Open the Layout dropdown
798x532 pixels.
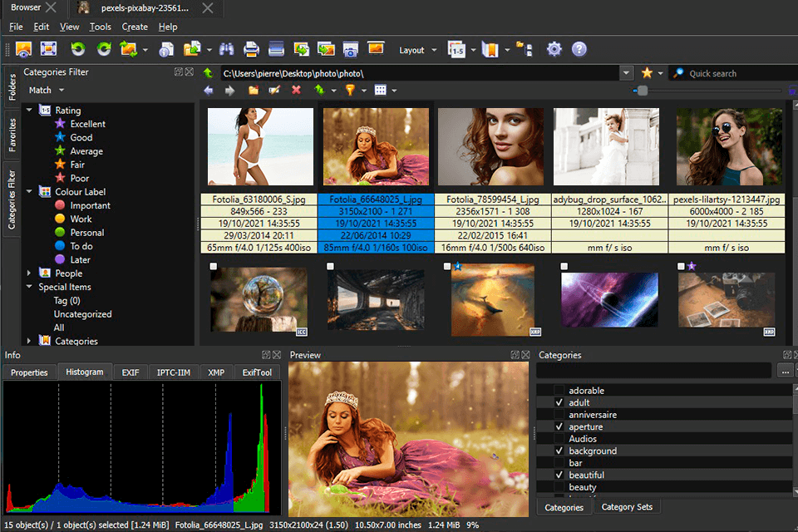click(417, 50)
